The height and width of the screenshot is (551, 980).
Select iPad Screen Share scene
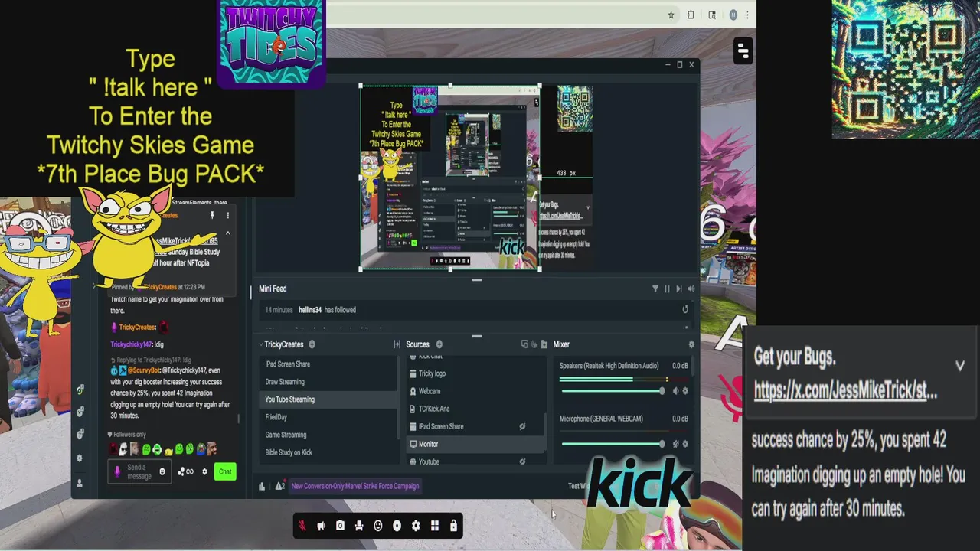(328, 364)
